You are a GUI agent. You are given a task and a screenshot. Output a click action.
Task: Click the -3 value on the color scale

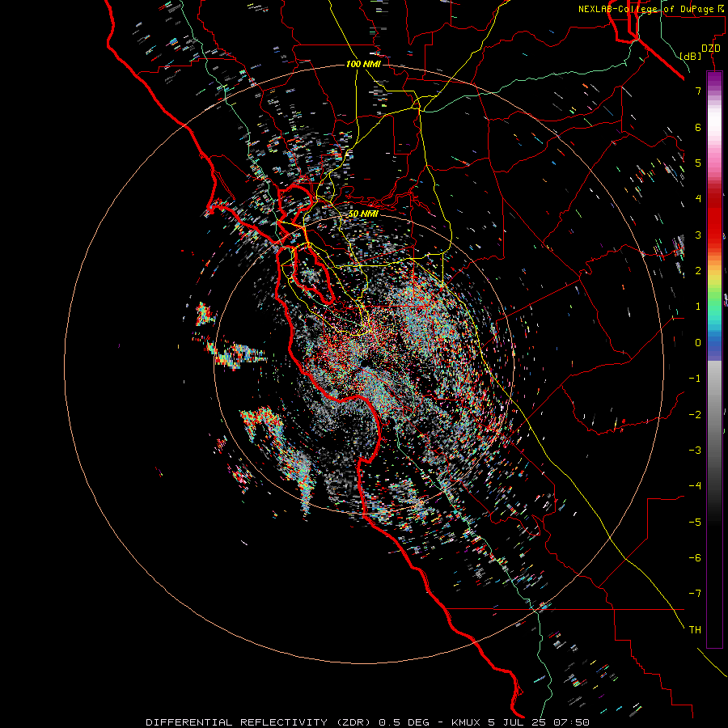coord(695,450)
